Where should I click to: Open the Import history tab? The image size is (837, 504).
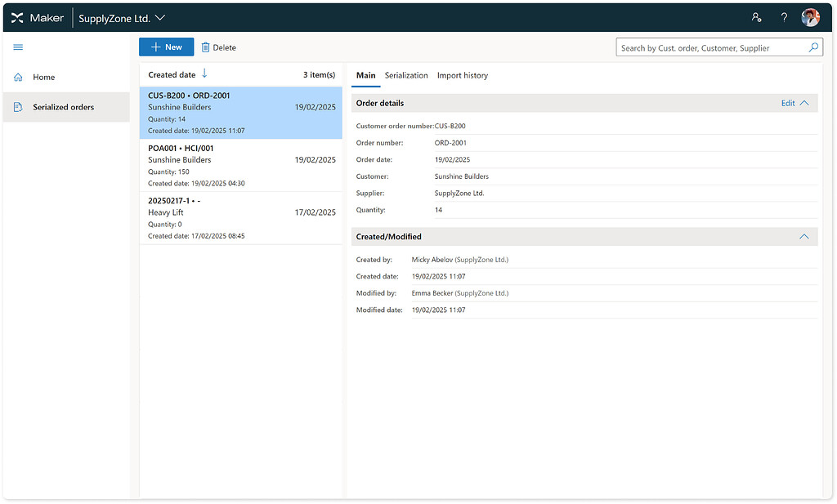tap(462, 75)
